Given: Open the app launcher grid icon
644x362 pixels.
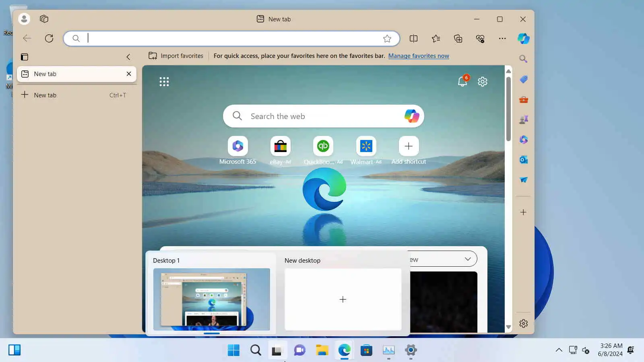Looking at the screenshot, I should (x=164, y=82).
